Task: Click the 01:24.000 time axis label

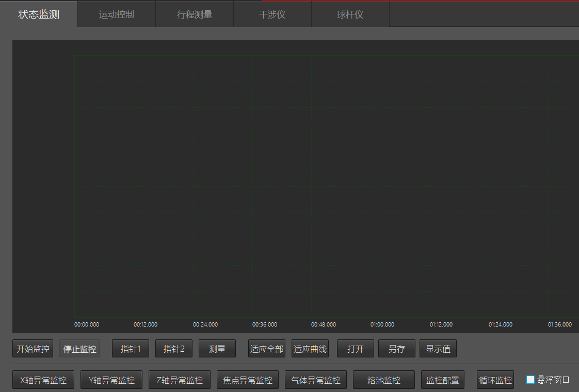Action: pyautogui.click(x=501, y=324)
